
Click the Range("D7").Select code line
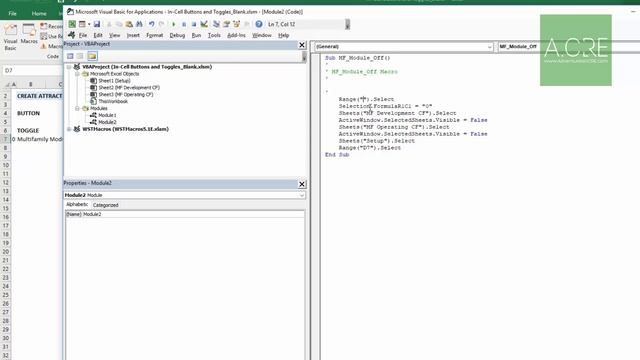pyautogui.click(x=369, y=148)
